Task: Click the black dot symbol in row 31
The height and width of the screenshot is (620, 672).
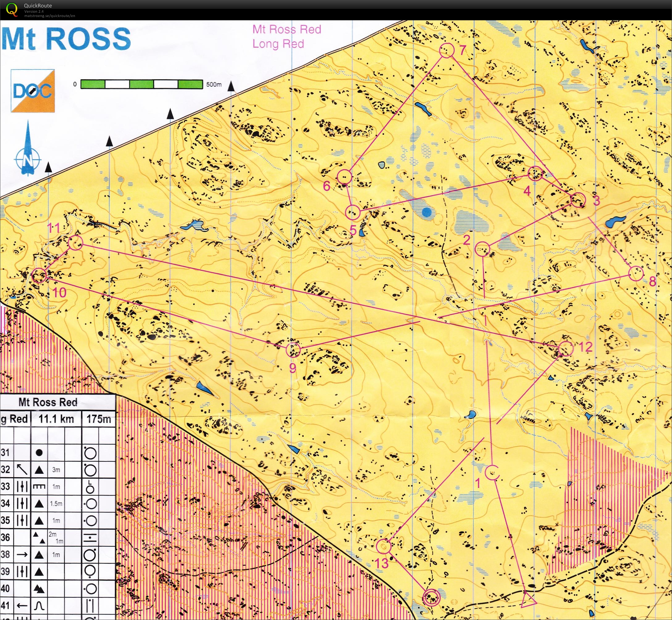Action: click(39, 453)
